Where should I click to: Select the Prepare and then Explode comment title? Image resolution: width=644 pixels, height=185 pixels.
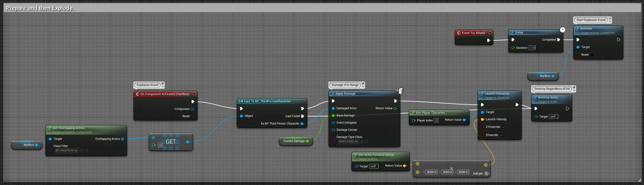(x=40, y=8)
